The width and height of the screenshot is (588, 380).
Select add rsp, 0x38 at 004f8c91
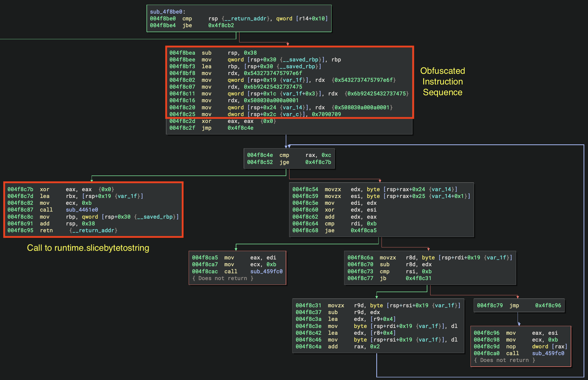(51, 224)
